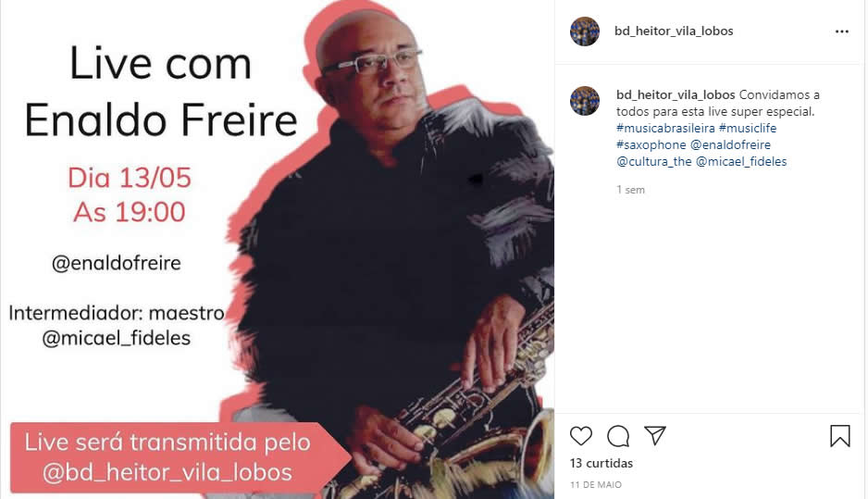
Task: Share post via paper plane icon
Action: pos(655,435)
